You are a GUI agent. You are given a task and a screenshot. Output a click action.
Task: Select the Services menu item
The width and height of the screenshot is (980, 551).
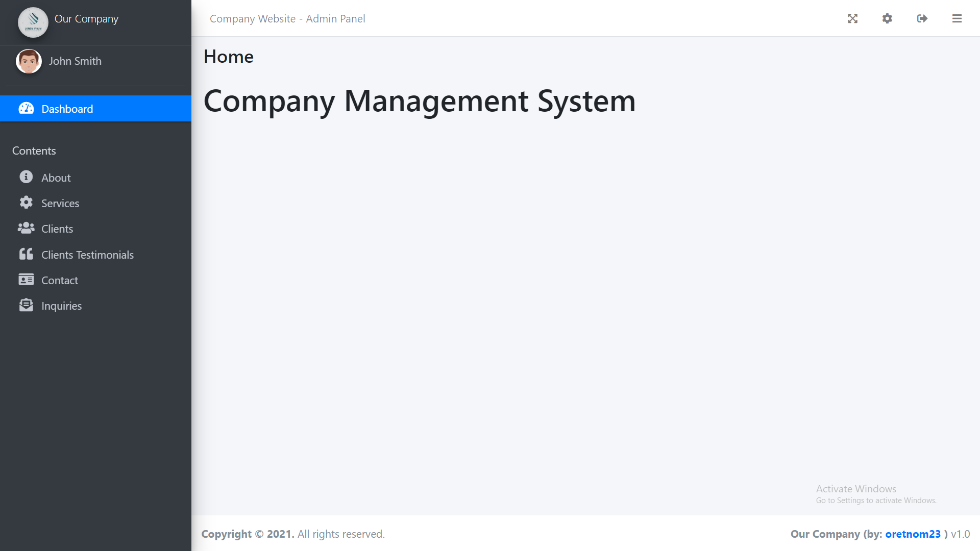(x=60, y=203)
